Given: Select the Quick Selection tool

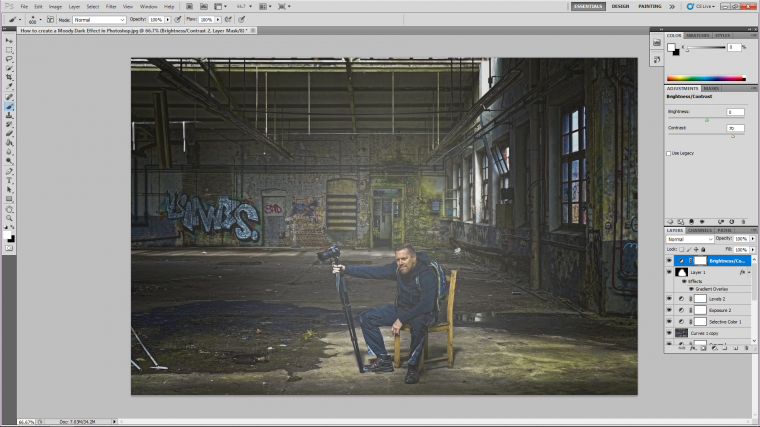Looking at the screenshot, I should coord(9,68).
